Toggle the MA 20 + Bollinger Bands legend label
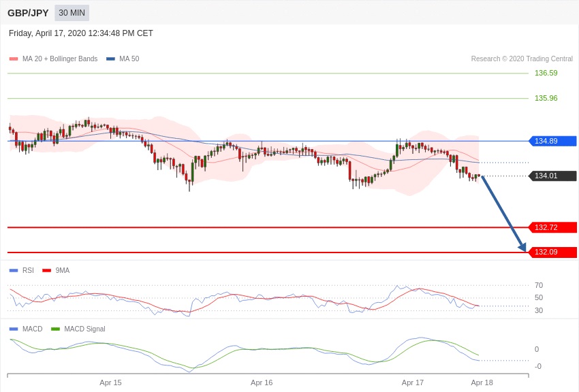The image size is (579, 392). click(x=60, y=59)
